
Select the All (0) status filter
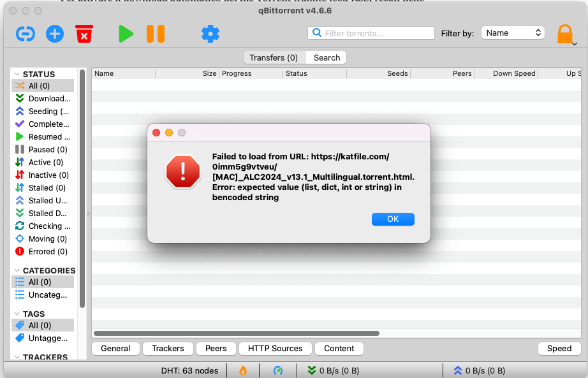tap(43, 86)
